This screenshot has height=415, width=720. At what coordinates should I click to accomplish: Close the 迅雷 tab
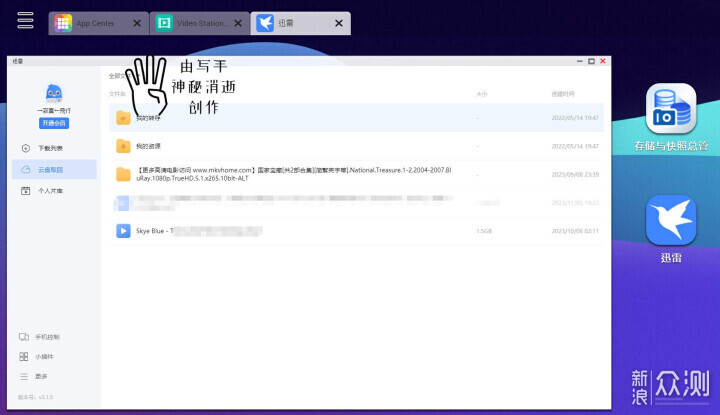click(x=339, y=23)
